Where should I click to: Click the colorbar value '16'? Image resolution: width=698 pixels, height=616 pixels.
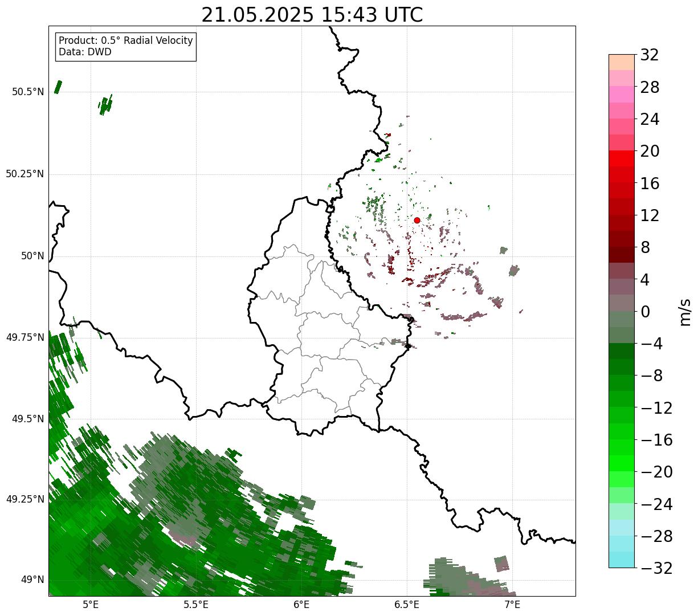point(650,183)
